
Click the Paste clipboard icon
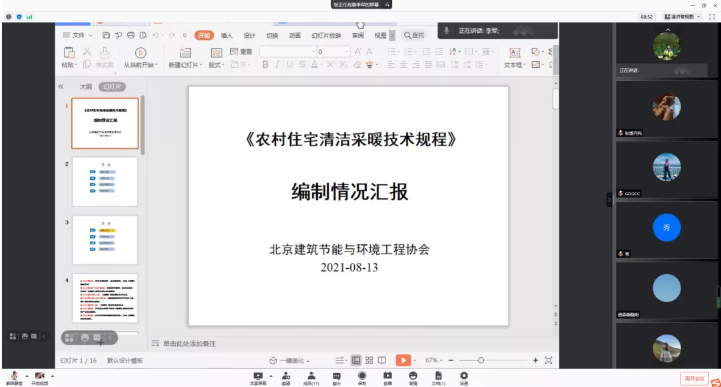tap(69, 52)
